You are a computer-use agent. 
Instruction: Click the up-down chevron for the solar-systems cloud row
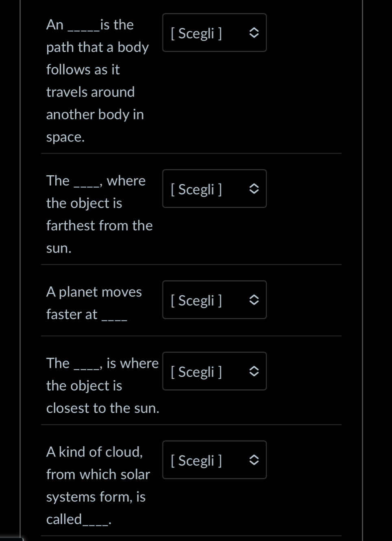coord(254,460)
